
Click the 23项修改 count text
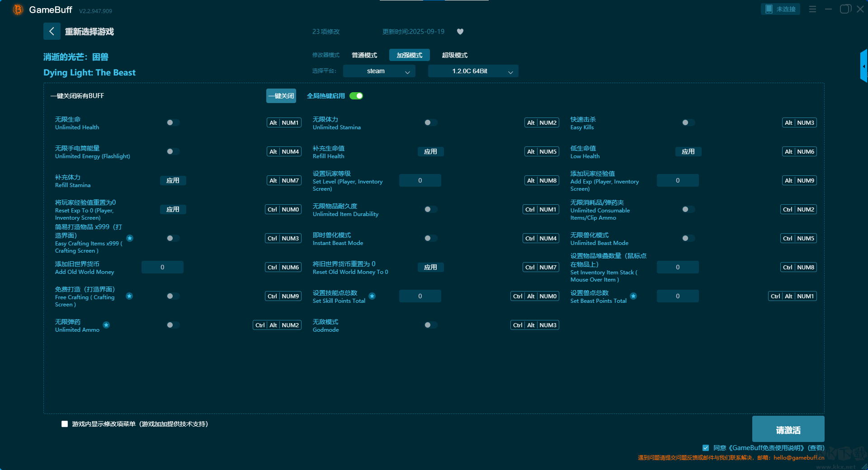326,32
